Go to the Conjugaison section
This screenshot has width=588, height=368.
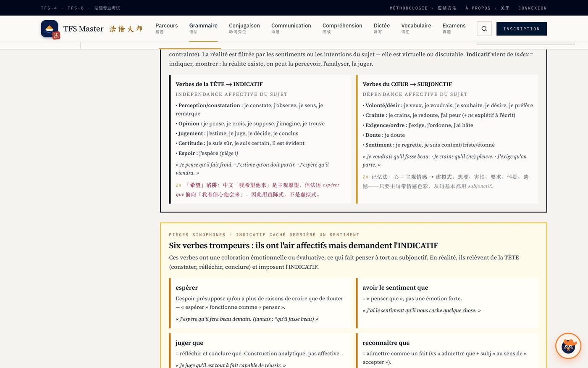244,28
